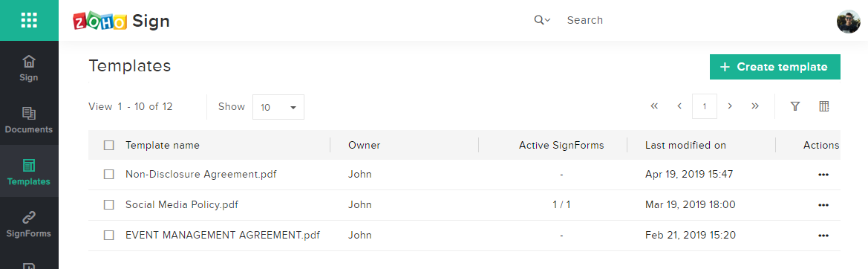
Task: Open actions menu for Social Media Policy.pdf
Action: (x=823, y=205)
